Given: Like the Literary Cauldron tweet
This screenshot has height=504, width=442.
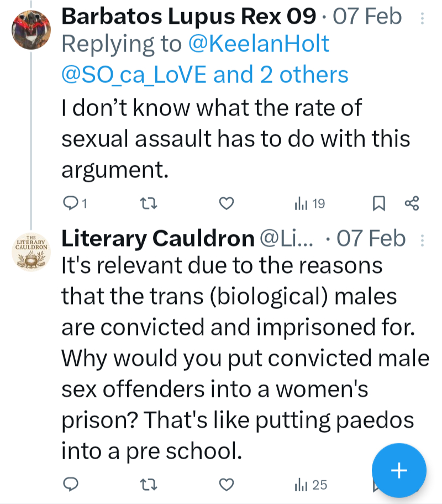Looking at the screenshot, I should [x=227, y=485].
